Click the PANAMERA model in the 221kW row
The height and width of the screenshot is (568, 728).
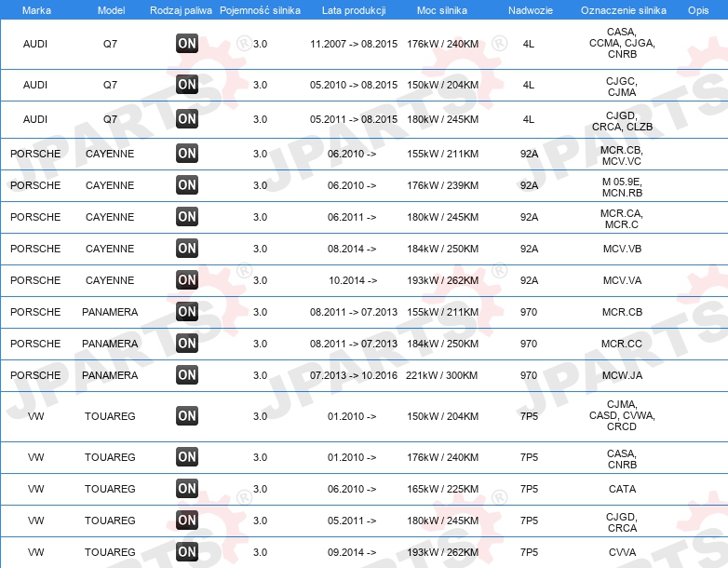pyautogui.click(x=110, y=375)
